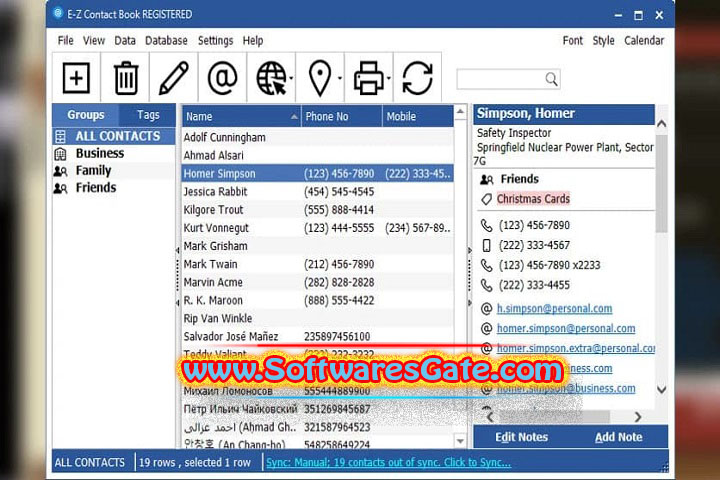Open the Settings menu
The image size is (720, 480).
[215, 41]
